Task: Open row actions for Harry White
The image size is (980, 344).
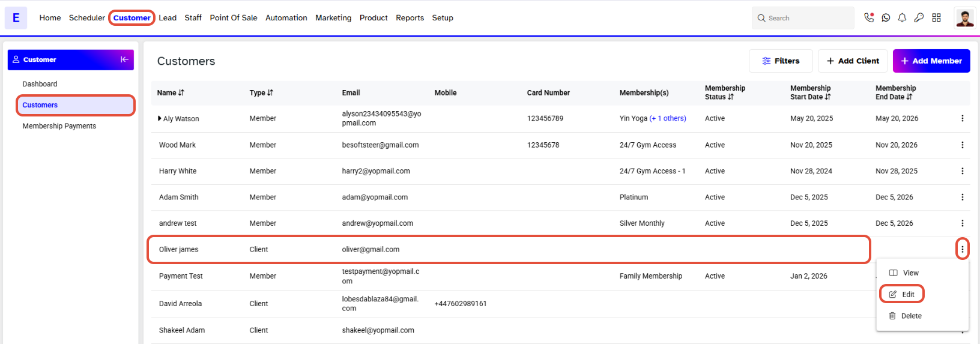Action: click(962, 171)
